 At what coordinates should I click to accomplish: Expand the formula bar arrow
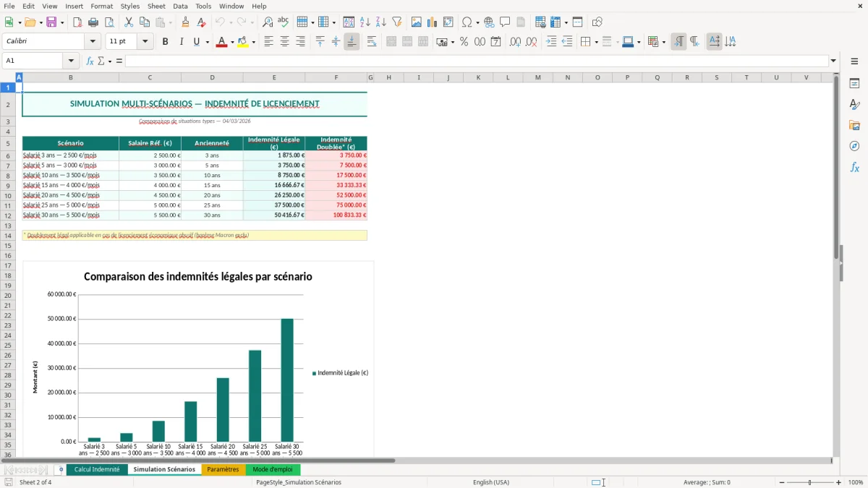833,61
